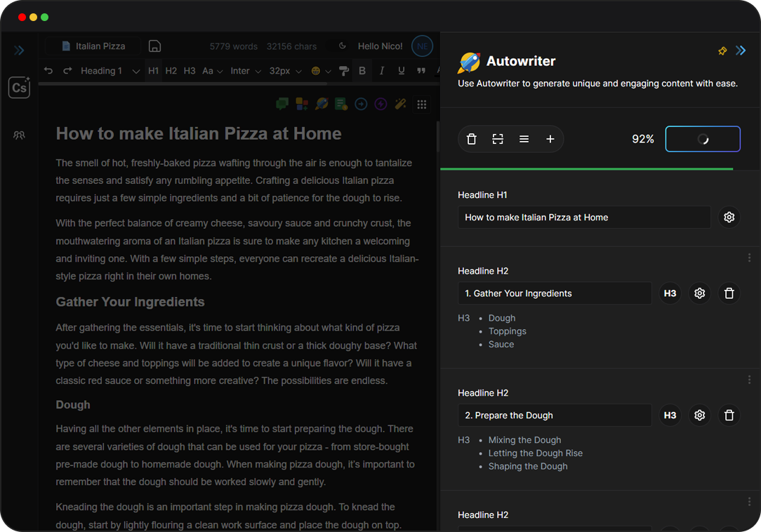
Task: Toggle dark mode moon icon
Action: pos(342,46)
